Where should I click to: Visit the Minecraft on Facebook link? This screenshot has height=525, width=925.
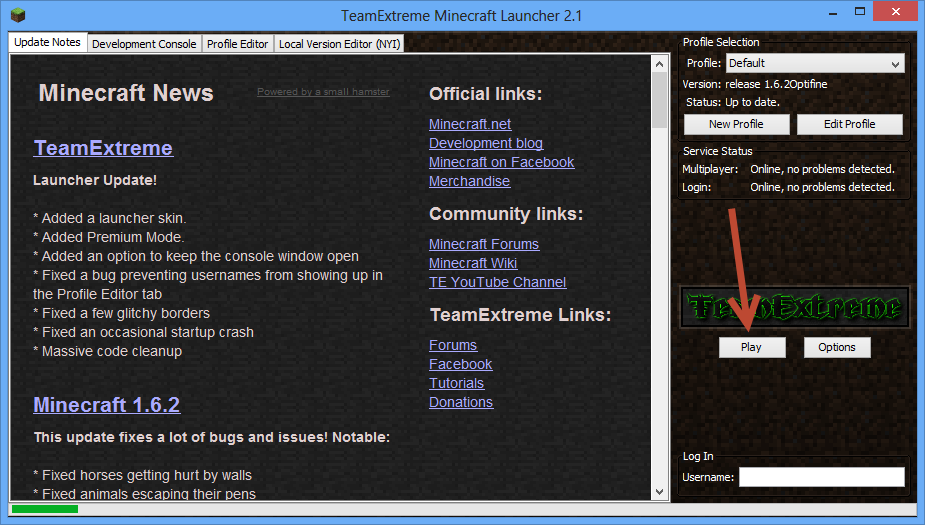(501, 162)
